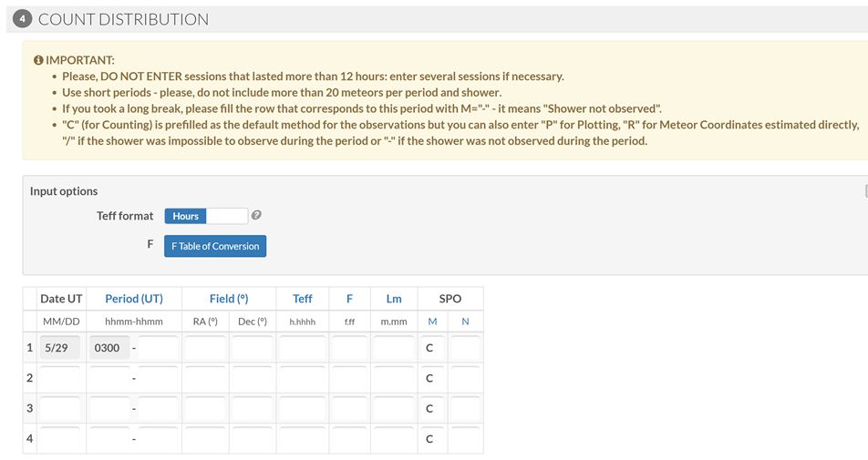This screenshot has height=460, width=868.
Task: Open the F Table of Conversion
Action: pyautogui.click(x=215, y=246)
